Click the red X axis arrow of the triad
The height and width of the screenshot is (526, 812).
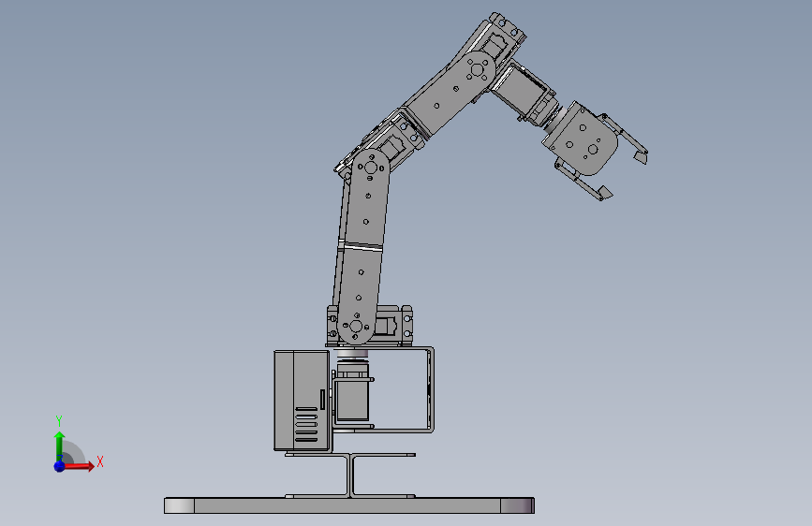(78, 466)
